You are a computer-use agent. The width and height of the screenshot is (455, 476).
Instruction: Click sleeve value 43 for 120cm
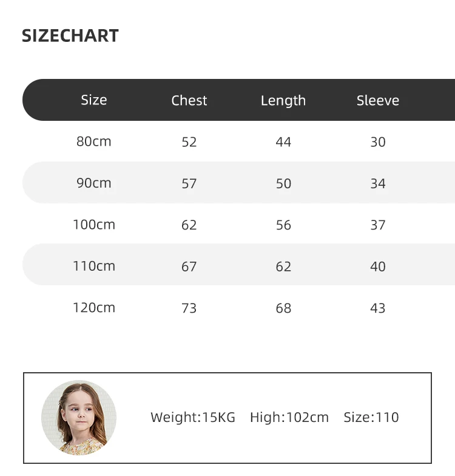coord(378,308)
